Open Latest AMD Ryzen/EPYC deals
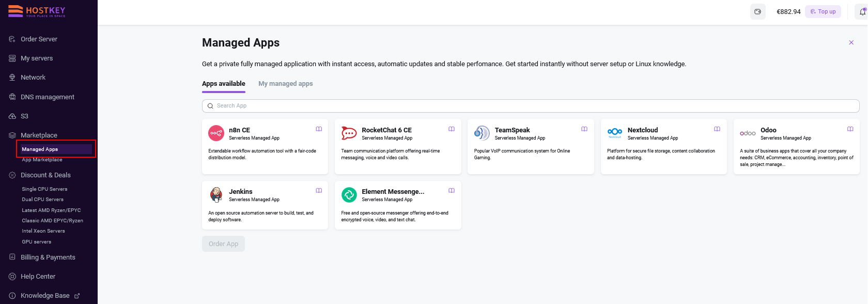 51,210
